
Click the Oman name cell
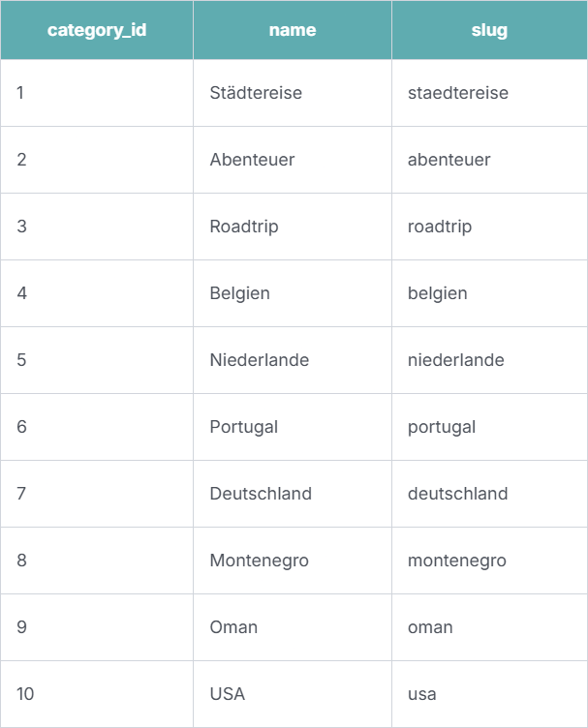click(233, 627)
